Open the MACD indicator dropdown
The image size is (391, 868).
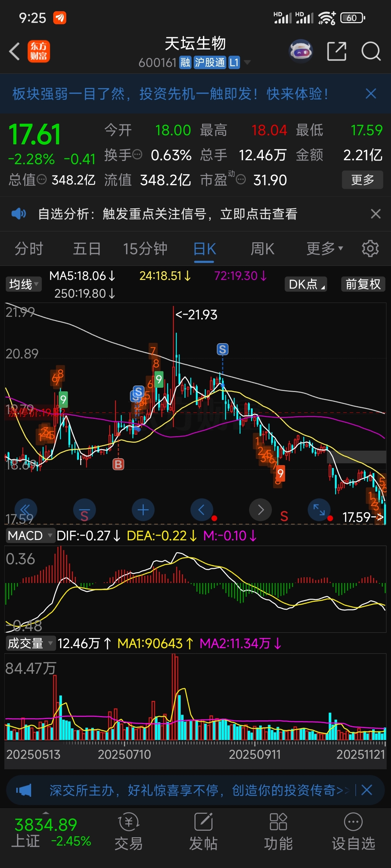[30, 536]
